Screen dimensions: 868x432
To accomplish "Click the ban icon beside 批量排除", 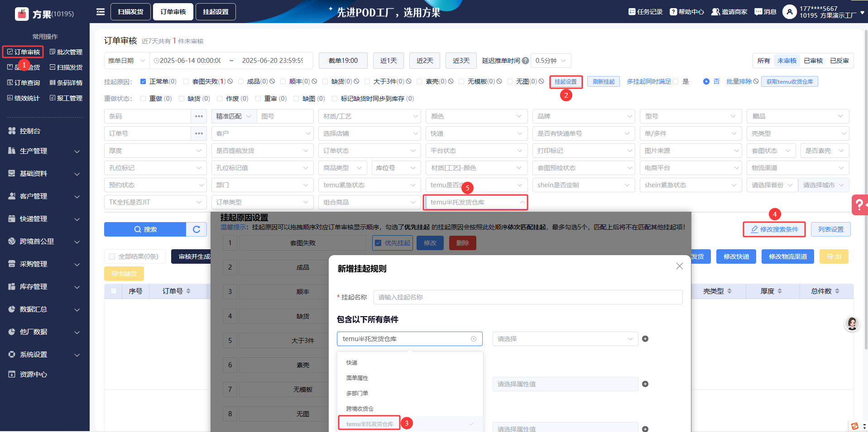I will coord(756,81).
